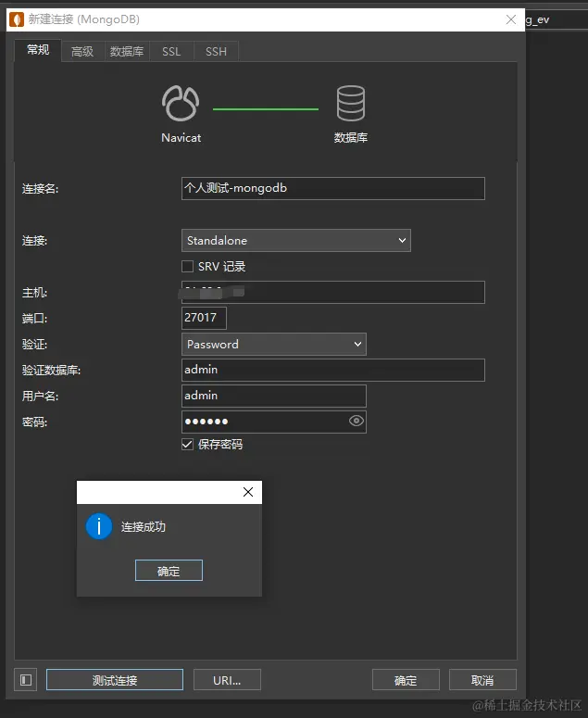The height and width of the screenshot is (718, 588).
Task: Enable the SRV 记录 checkbox
Action: [187, 267]
